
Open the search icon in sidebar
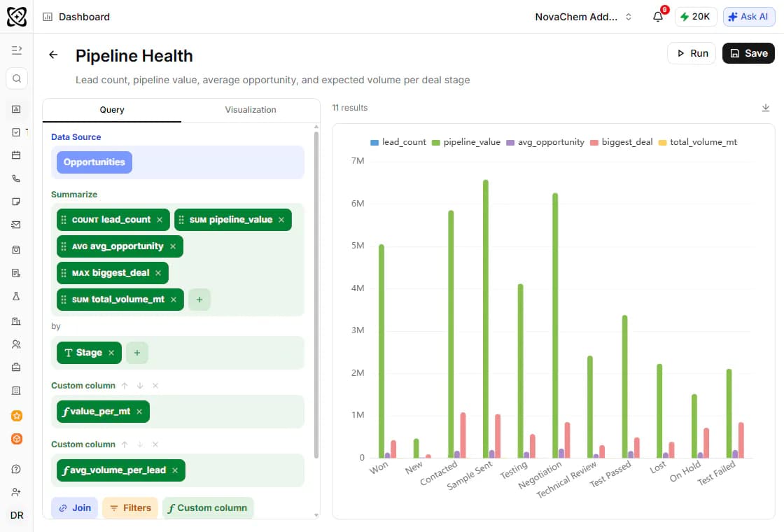coord(17,78)
